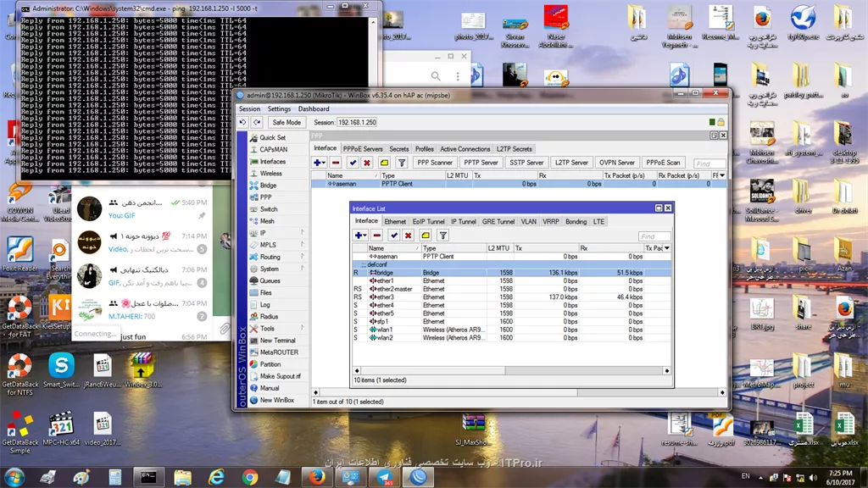Launch New Terminal from the sidebar

point(277,341)
